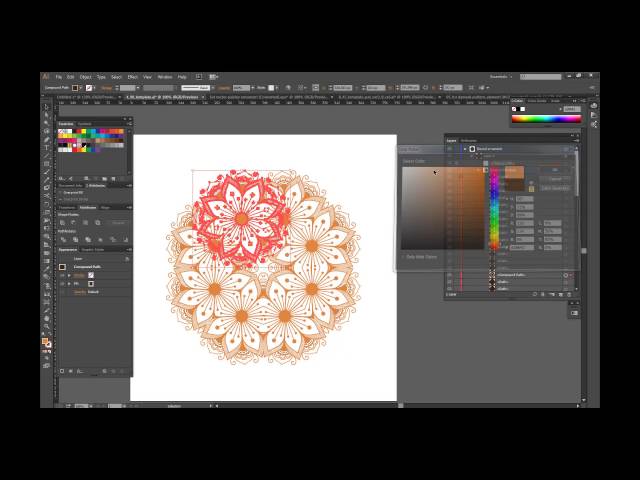Click the Fill/Stroke indicator in toolbar

click(47, 343)
